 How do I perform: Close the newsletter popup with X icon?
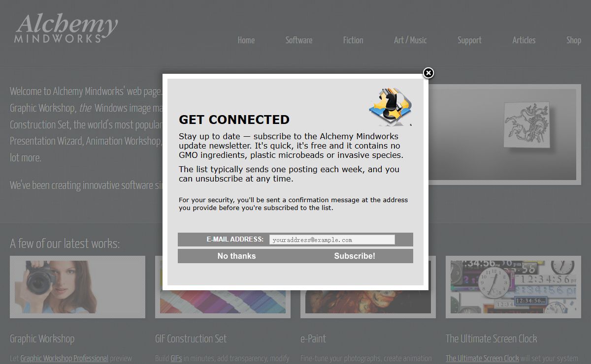428,73
